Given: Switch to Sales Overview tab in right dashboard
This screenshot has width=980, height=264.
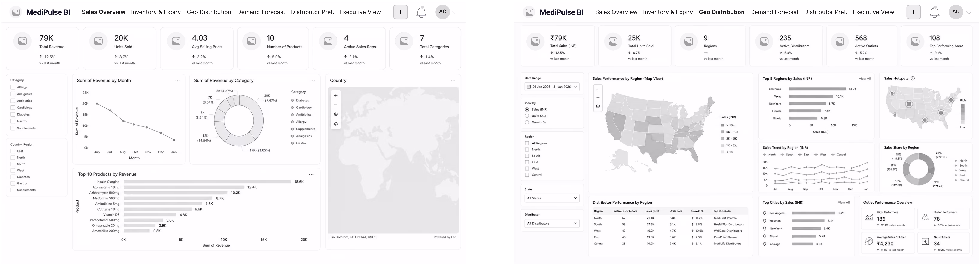Looking at the screenshot, I should pos(616,12).
